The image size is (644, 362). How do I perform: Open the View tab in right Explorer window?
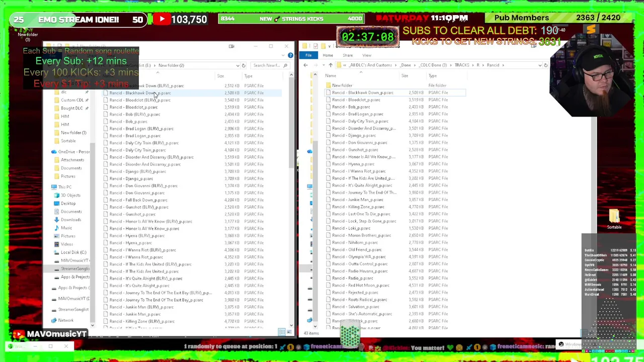[x=367, y=55]
